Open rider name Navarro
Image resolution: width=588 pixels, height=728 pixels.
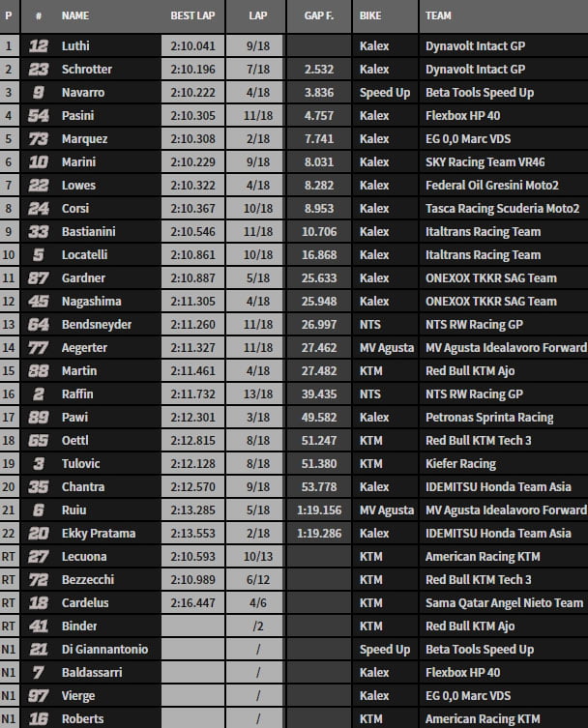tap(84, 93)
